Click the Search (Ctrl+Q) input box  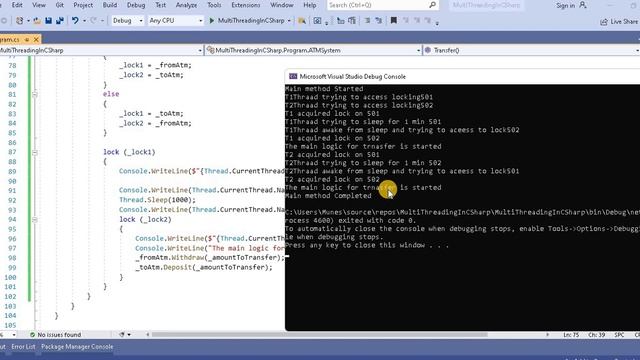click(x=382, y=5)
